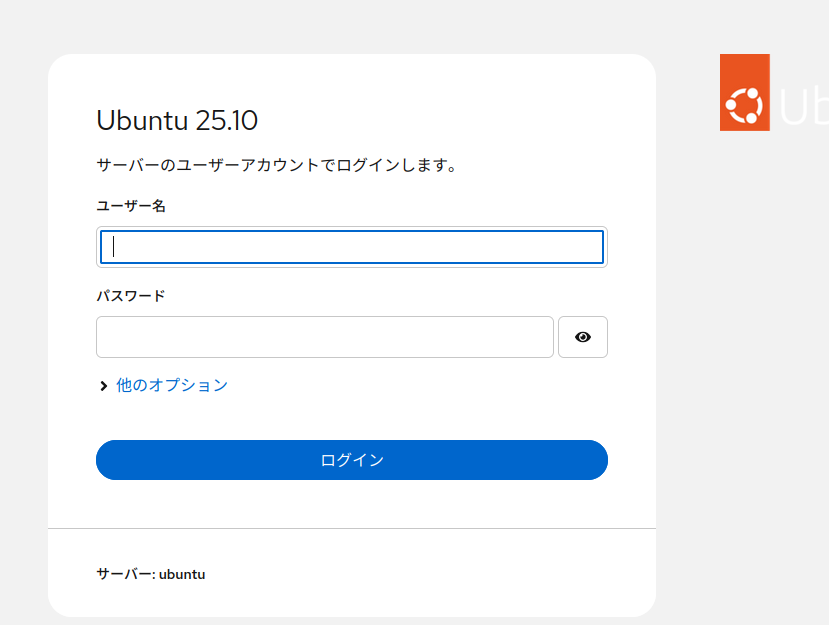Click the orange Ubuntu logo
829x625 pixels.
tap(744, 92)
